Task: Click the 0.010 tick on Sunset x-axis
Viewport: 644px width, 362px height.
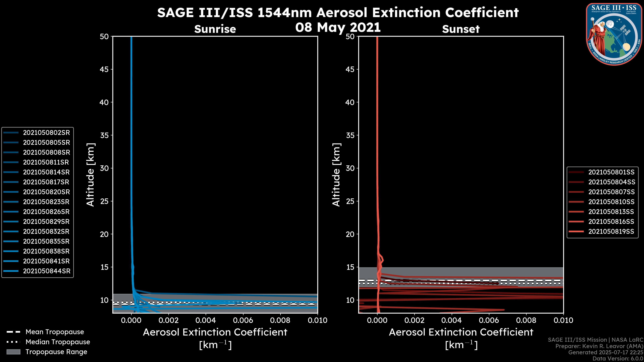Action: (x=563, y=320)
